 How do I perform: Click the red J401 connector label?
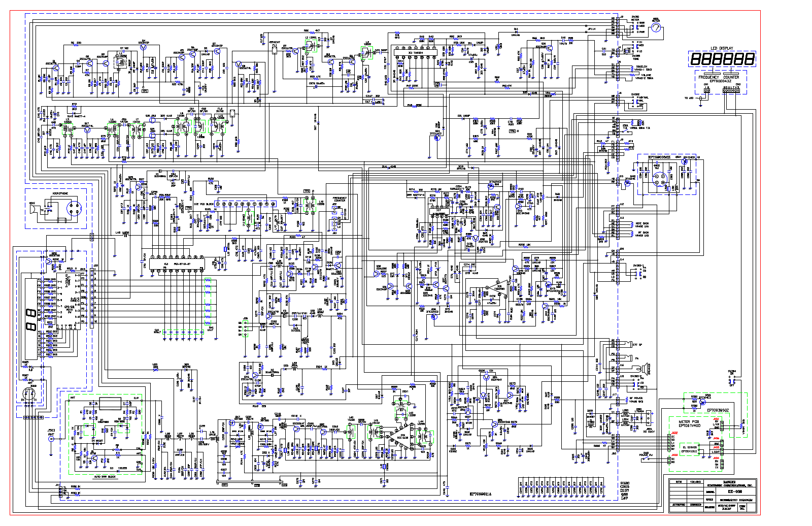click(x=717, y=419)
